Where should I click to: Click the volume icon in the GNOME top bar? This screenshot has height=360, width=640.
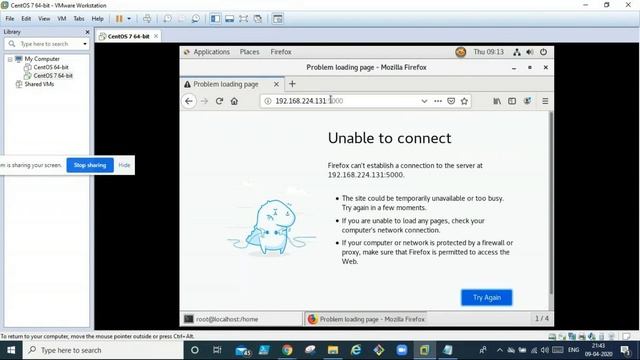click(x=530, y=52)
